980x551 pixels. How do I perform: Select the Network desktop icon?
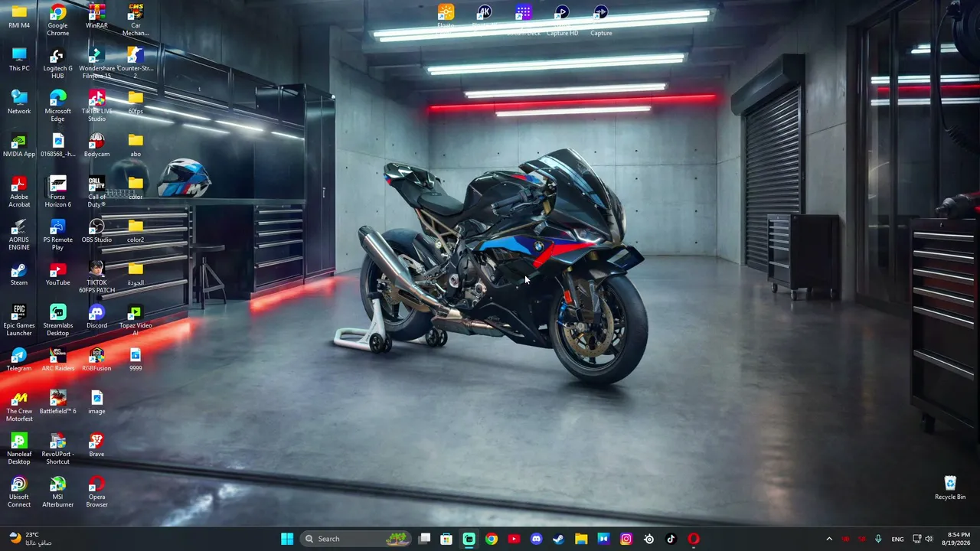coord(19,102)
